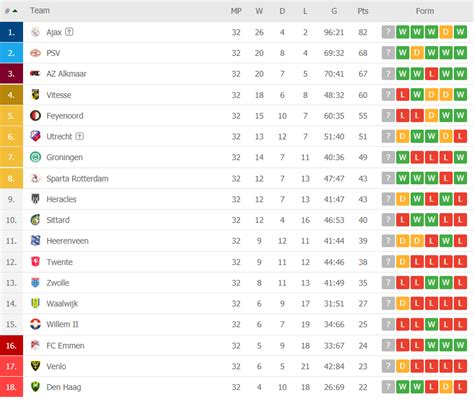Click the Twente team badge
Image resolution: width=474 pixels, height=409 pixels.
pyautogui.click(x=35, y=262)
